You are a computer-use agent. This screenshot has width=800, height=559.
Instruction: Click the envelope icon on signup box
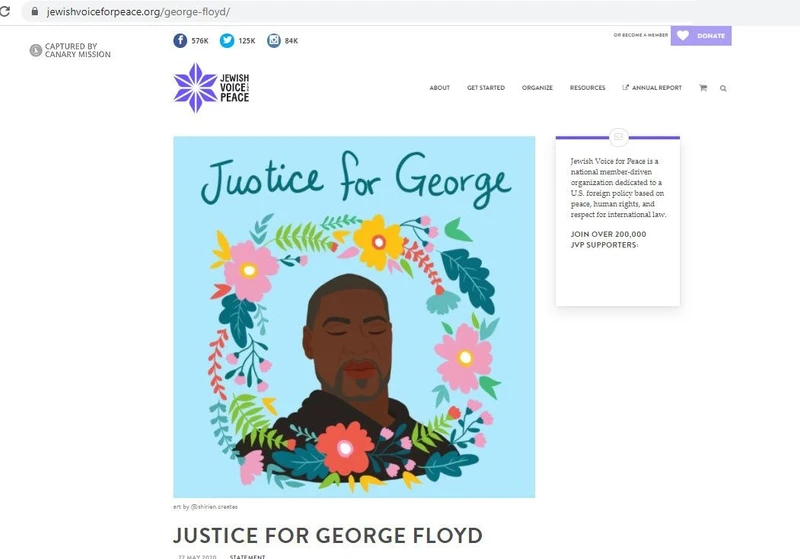(618, 137)
